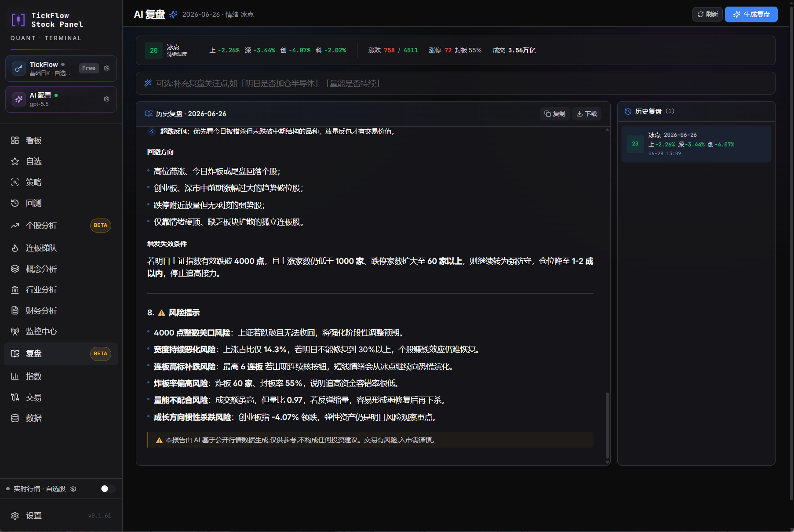
Task: Click the report scrollbar down arrow
Action: click(x=608, y=463)
